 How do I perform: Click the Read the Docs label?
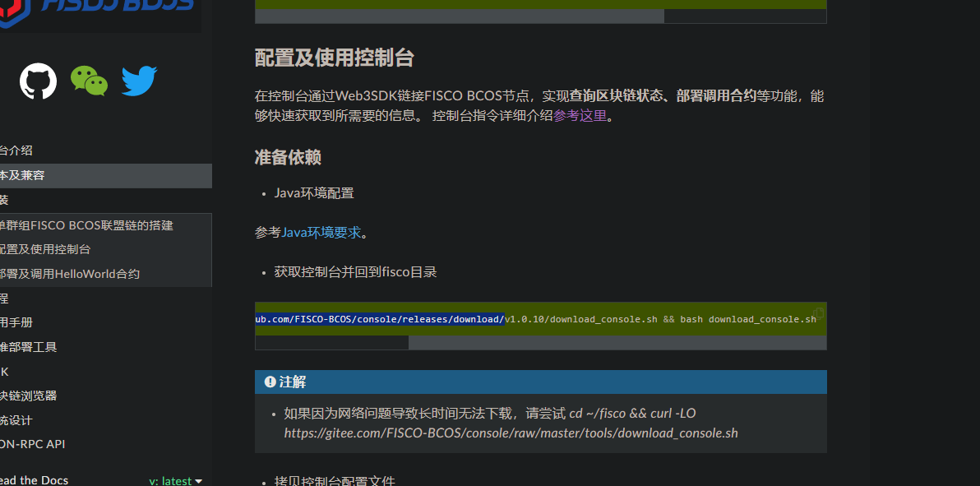(x=35, y=480)
